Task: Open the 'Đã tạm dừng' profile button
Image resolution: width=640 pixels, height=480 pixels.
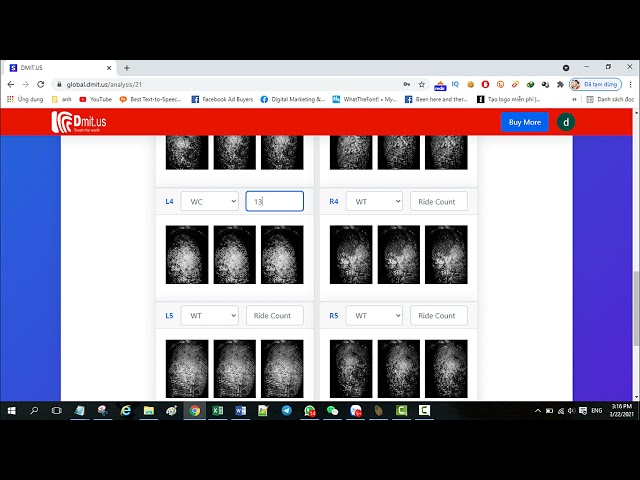Action: (x=596, y=84)
